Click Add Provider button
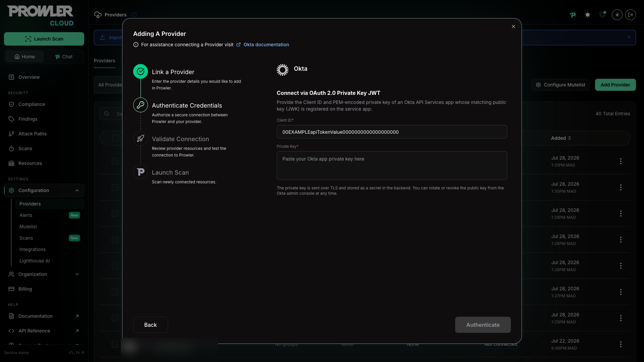Screen dimensions: 644x362 click(615, 85)
